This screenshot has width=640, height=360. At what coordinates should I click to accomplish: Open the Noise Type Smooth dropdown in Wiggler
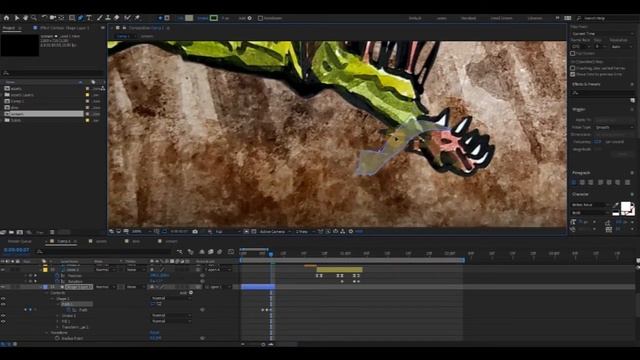(614, 127)
